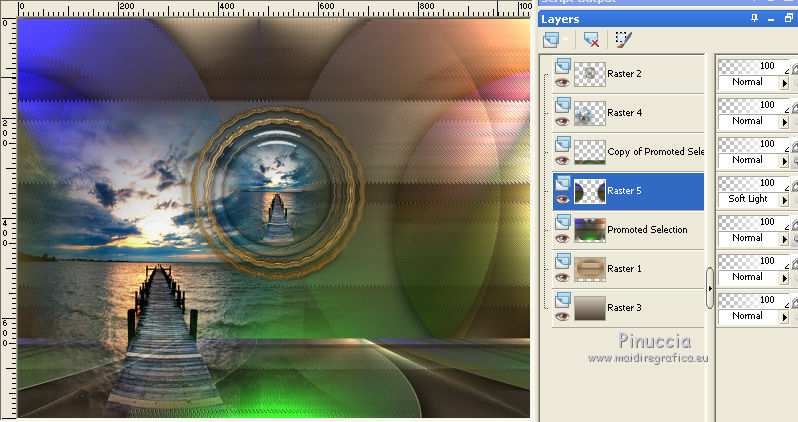This screenshot has height=422, width=798.
Task: Click the Delete Layer icon
Action: point(591,40)
